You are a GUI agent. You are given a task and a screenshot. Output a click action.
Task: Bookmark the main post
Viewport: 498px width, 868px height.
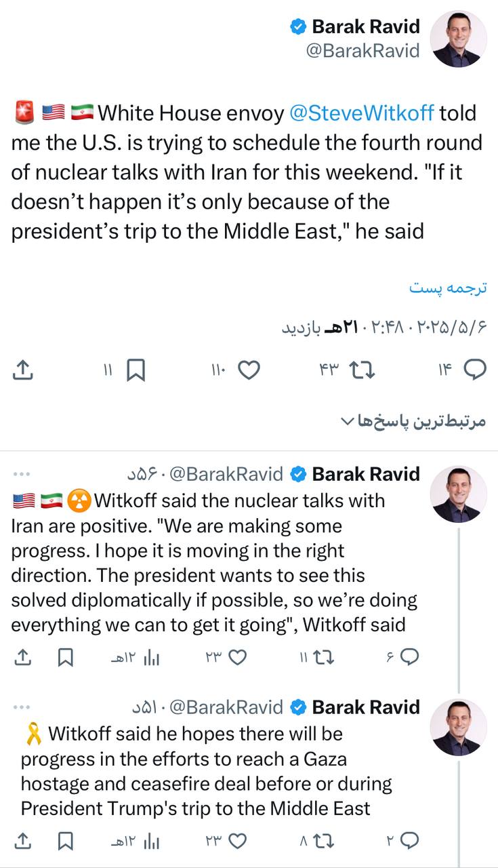(136, 370)
